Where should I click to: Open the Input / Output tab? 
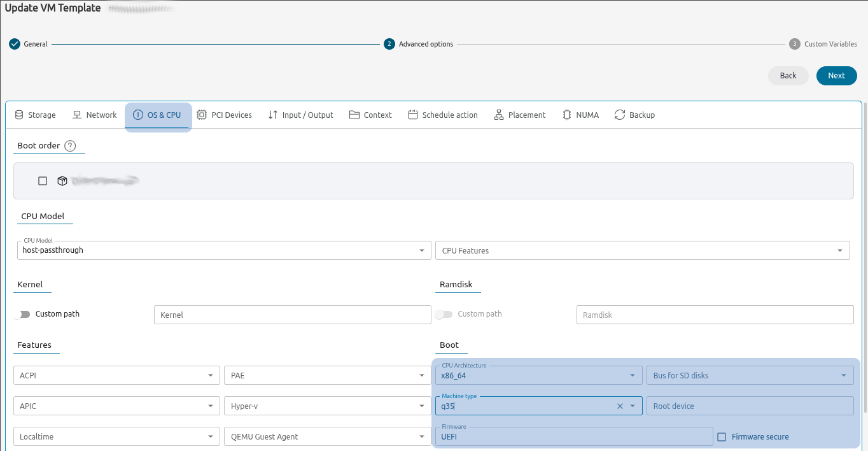tap(301, 115)
